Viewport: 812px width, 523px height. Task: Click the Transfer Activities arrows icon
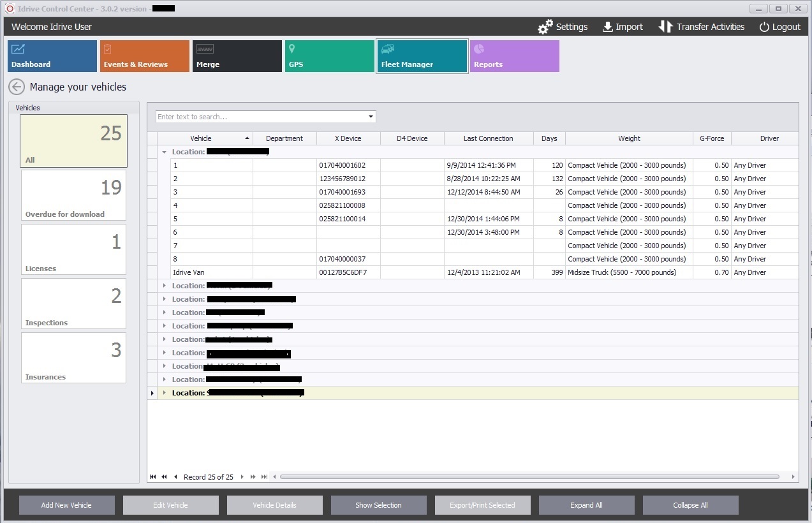[x=665, y=27]
